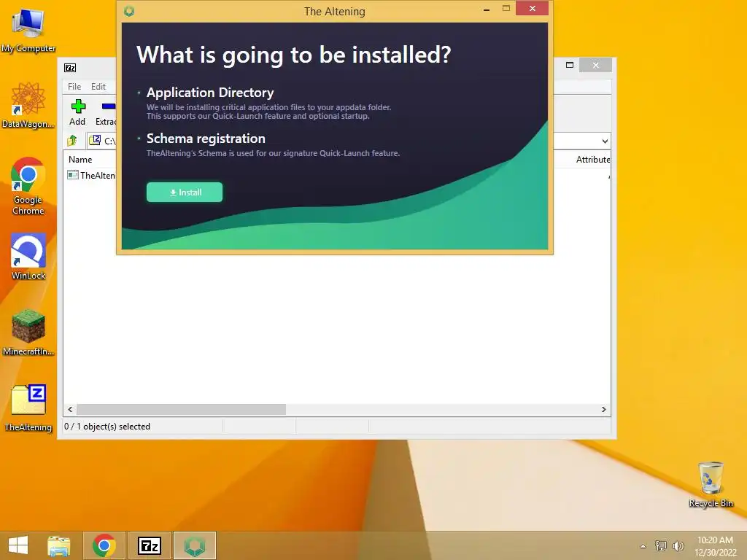Select the TheAlten file row in 7-Zip
This screenshot has width=747, height=560.
pos(91,175)
